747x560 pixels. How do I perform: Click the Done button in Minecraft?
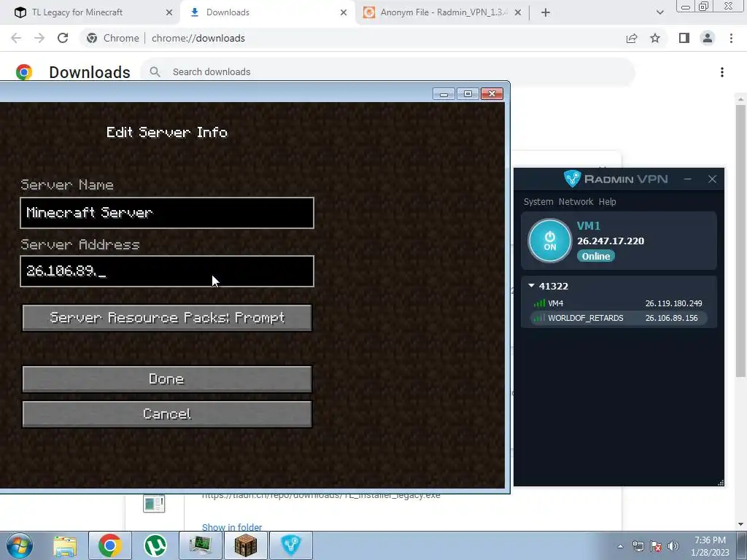pos(167,379)
